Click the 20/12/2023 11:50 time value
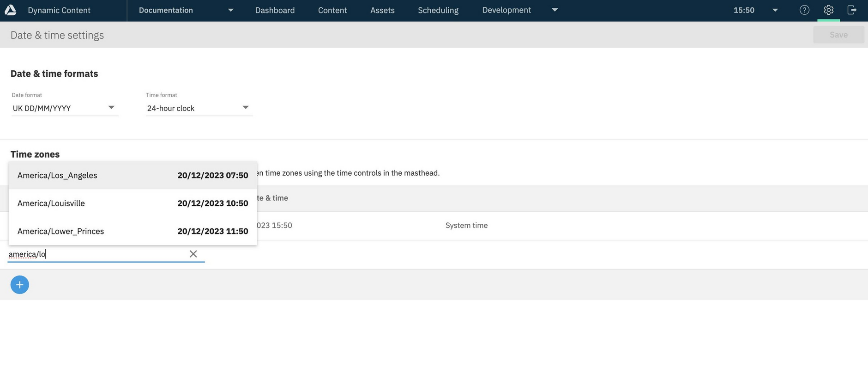Screen dimensions: 868x368 tap(213, 231)
